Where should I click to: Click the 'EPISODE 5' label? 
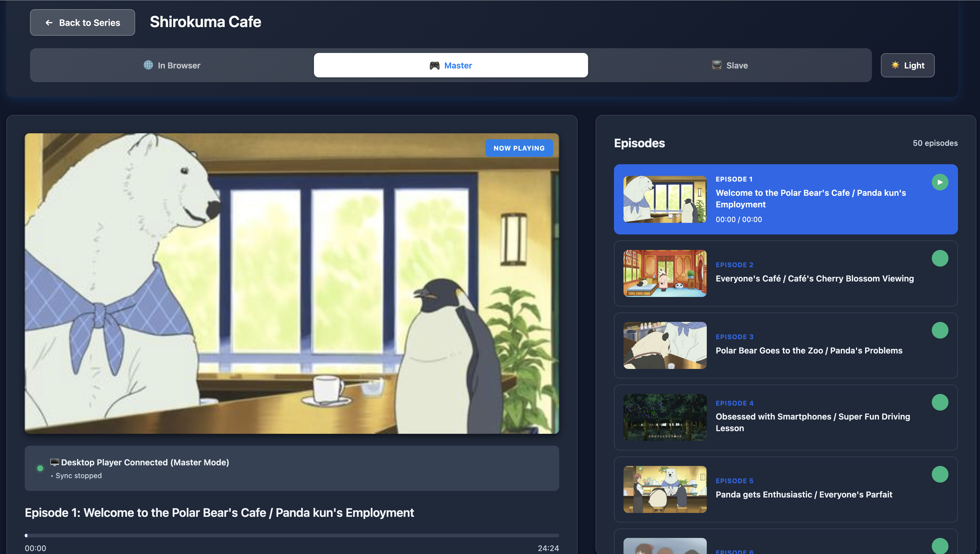(734, 481)
